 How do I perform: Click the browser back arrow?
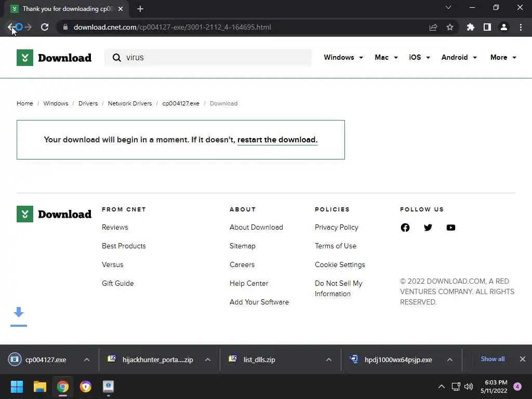point(10,27)
